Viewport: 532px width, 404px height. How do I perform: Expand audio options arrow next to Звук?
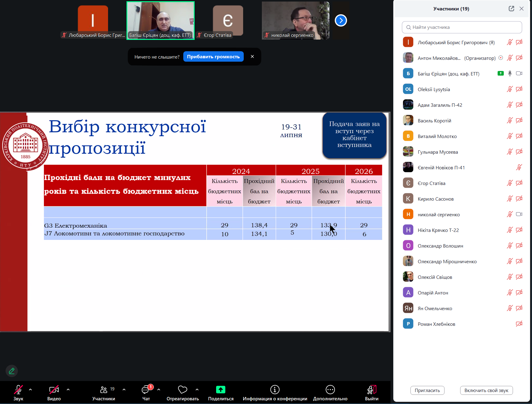[x=30, y=390]
